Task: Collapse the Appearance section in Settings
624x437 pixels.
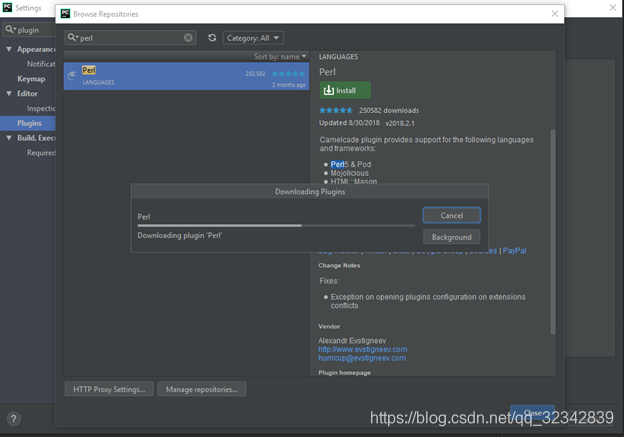Action: tap(9, 49)
